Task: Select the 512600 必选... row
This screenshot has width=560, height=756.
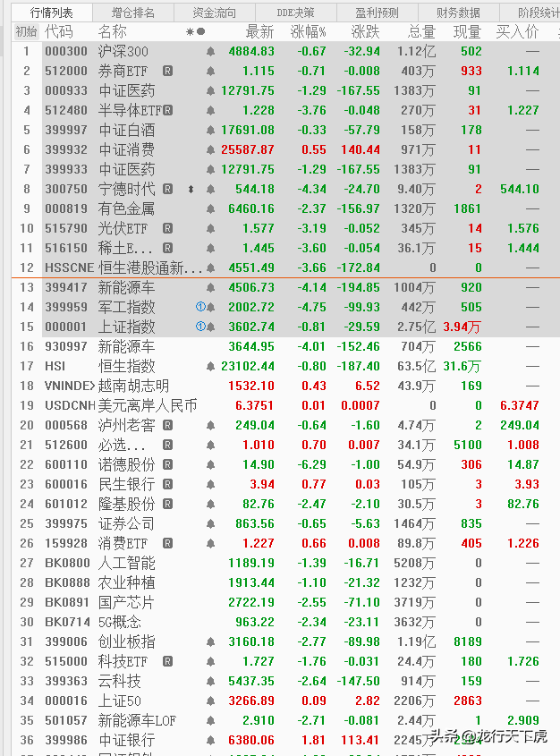Action: pyautogui.click(x=285, y=445)
